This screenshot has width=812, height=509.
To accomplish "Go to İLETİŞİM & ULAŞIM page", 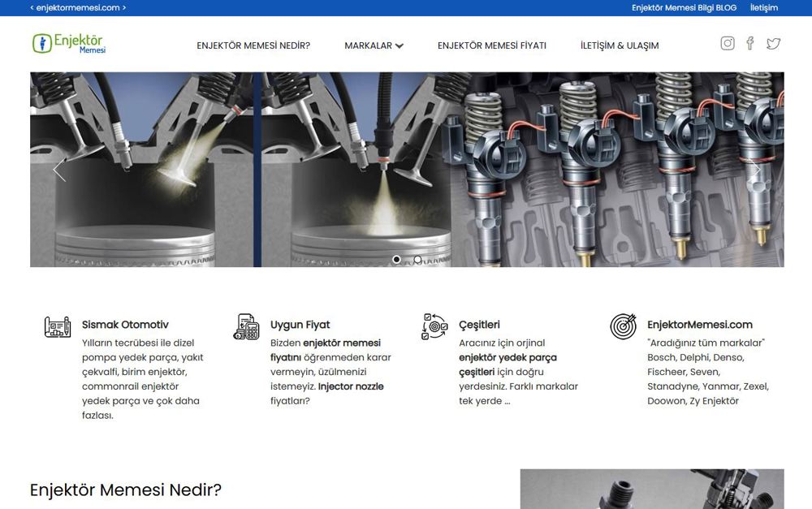I will [620, 46].
